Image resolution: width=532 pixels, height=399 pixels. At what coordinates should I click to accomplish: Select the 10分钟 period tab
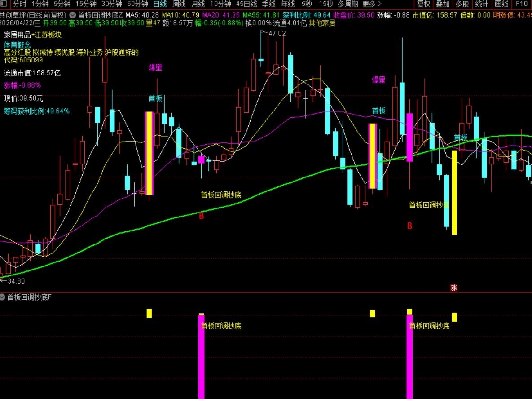point(220,4)
